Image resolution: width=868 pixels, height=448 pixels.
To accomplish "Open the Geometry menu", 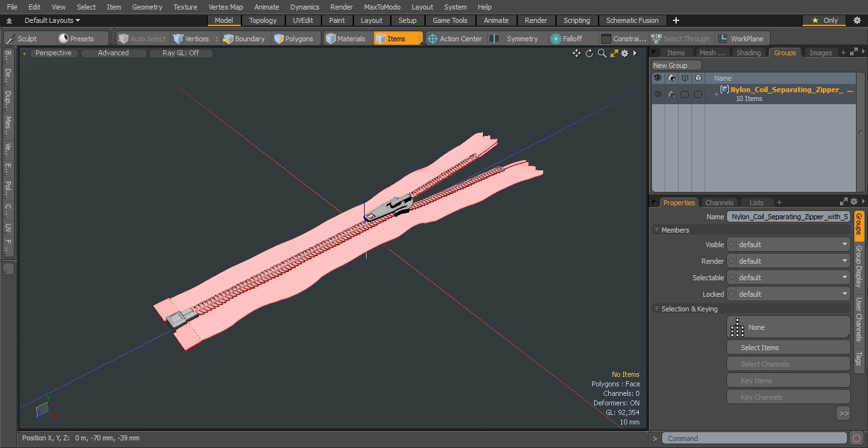I will coord(147,7).
